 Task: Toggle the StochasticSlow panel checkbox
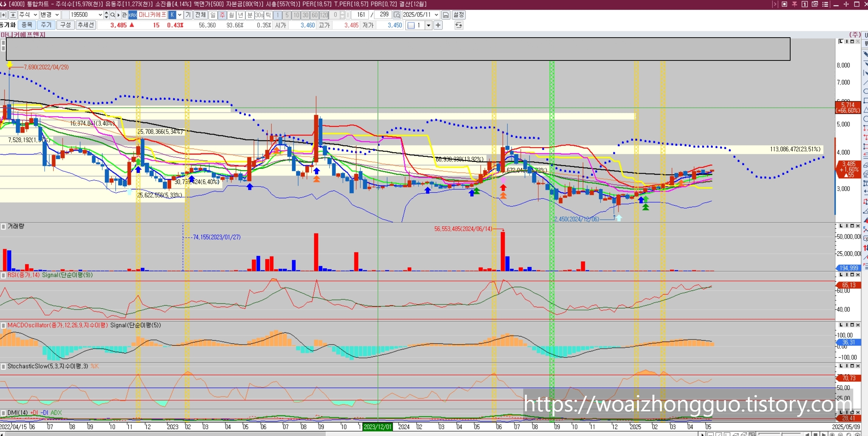[3, 366]
